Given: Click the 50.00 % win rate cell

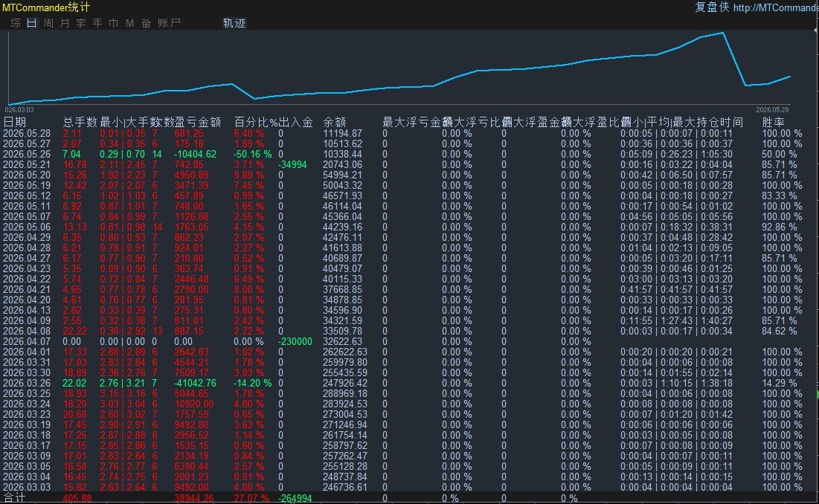Looking at the screenshot, I should tap(780, 154).
